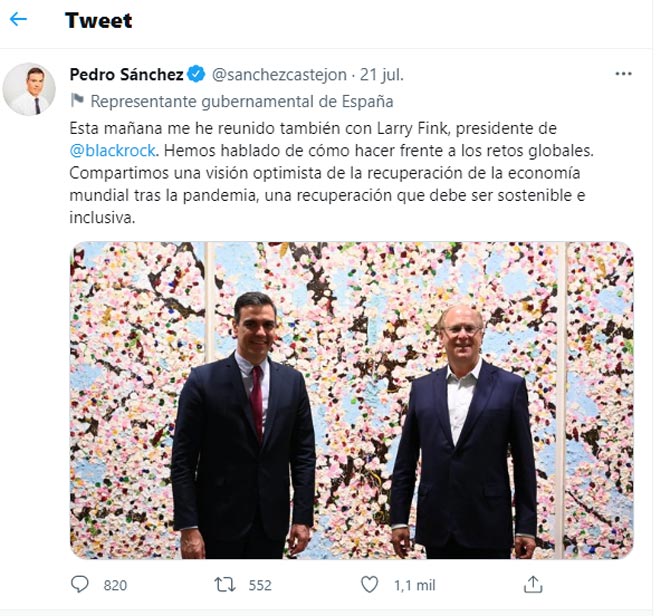Click the blue verified badge

click(196, 74)
